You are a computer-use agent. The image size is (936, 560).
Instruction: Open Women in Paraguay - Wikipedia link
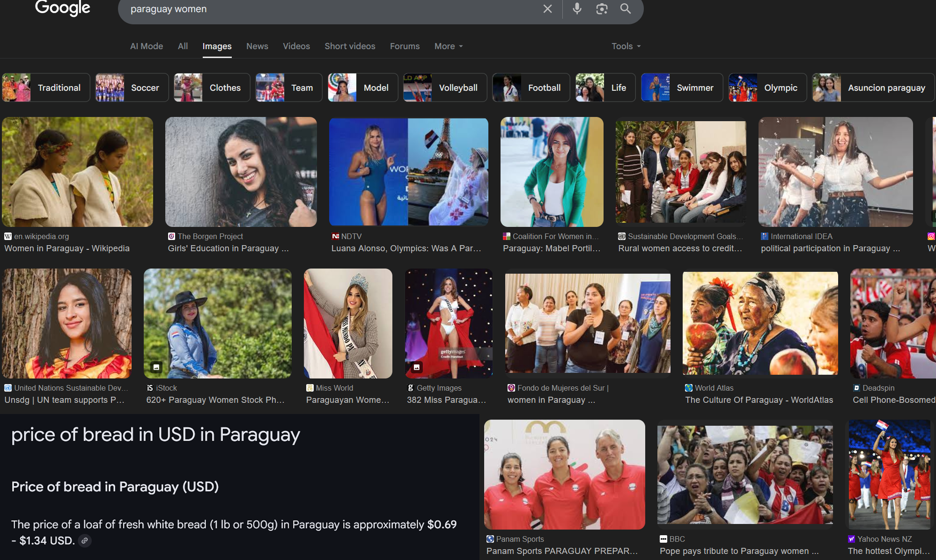coord(67,248)
